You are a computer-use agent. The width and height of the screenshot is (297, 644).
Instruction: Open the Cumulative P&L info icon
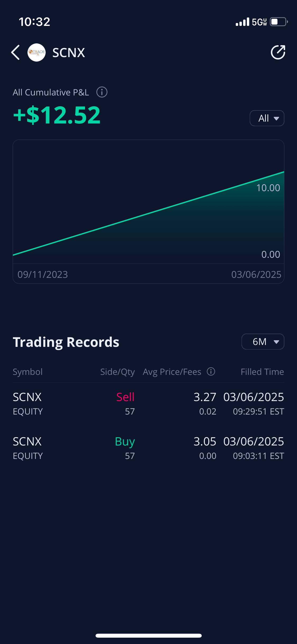[x=102, y=92]
